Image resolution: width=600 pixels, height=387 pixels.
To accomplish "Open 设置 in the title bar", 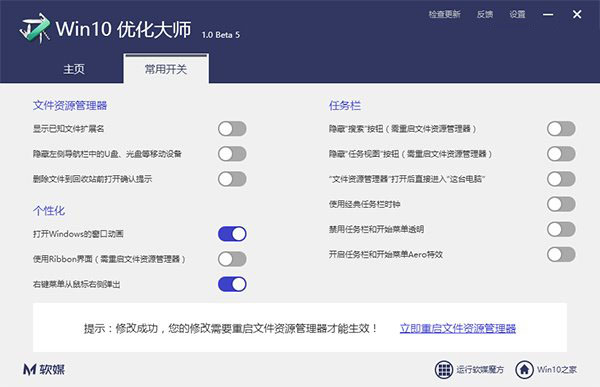I will 517,15.
